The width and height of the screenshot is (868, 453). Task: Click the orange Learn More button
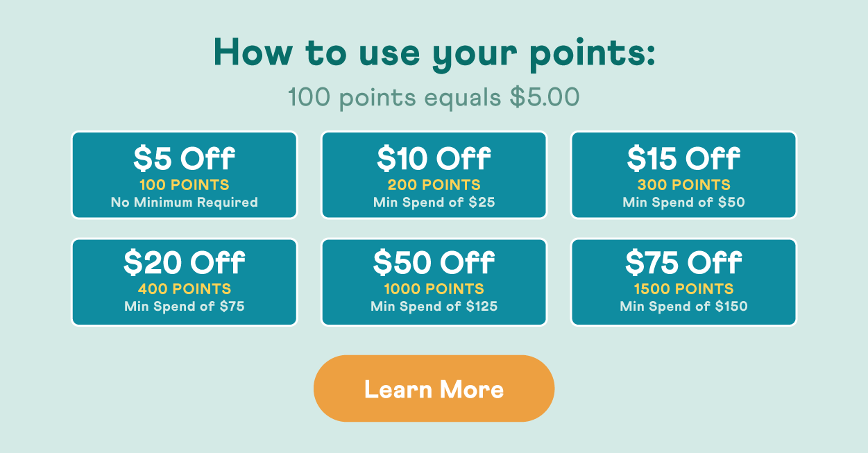[434, 388]
